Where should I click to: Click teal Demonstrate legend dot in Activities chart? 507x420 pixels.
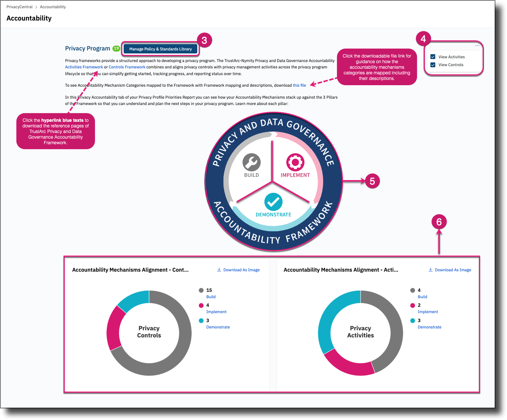[x=412, y=321]
